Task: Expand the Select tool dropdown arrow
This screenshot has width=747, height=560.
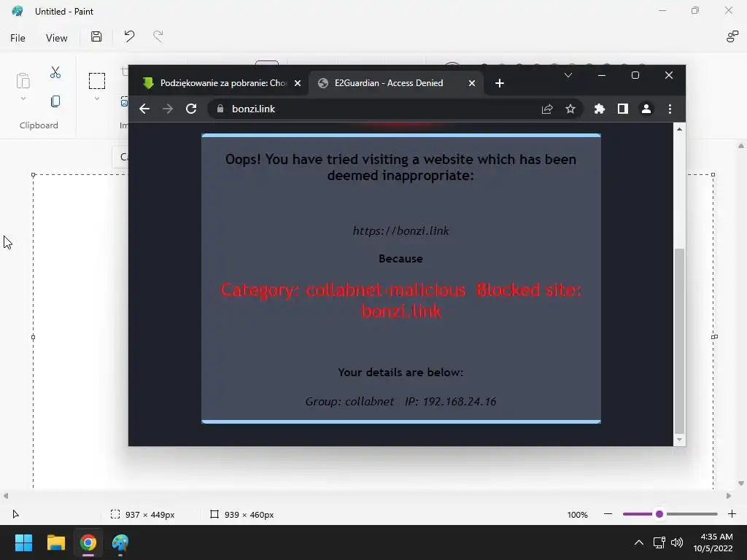Action: tap(97, 98)
